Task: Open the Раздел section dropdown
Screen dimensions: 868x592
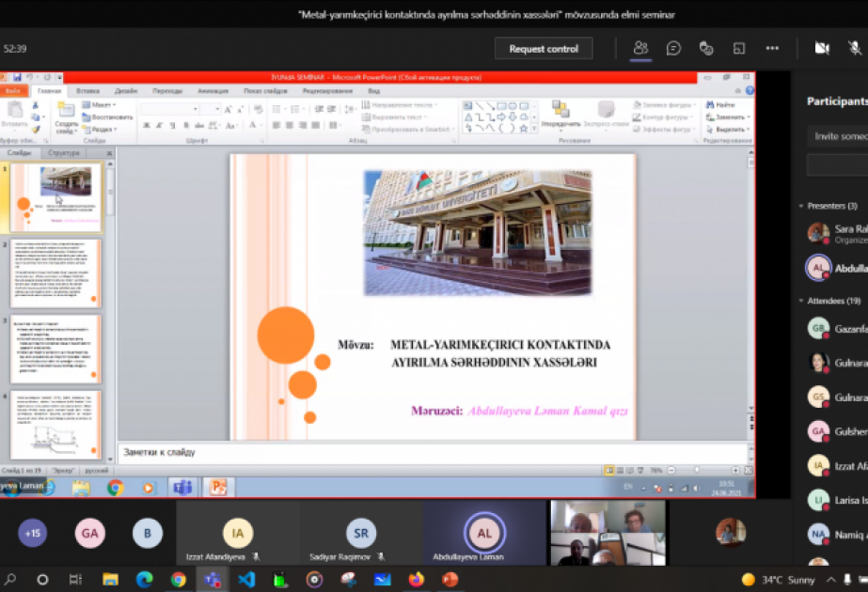Action: coord(101,129)
